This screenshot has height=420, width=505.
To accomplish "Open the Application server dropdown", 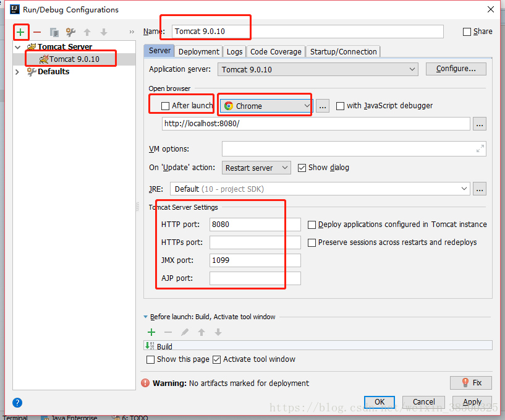I will pos(318,70).
